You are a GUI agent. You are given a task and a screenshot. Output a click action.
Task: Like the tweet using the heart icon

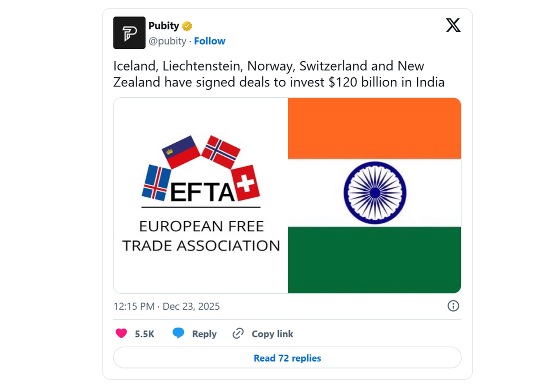pyautogui.click(x=121, y=333)
